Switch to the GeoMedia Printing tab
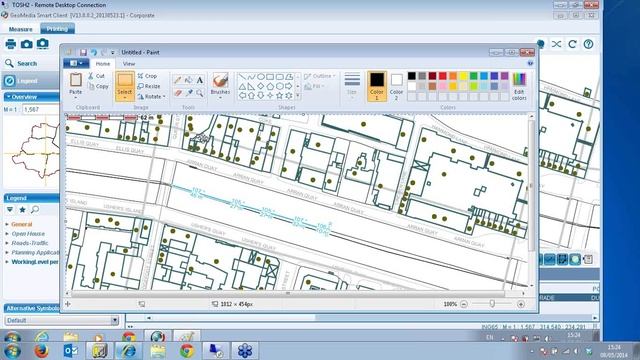The image size is (640, 360). pos(57,29)
